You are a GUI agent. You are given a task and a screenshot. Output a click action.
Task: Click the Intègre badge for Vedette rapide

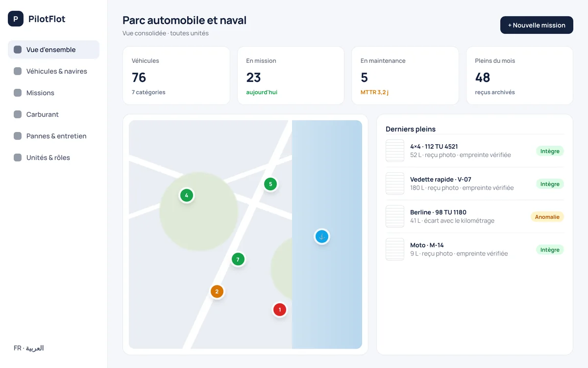coord(550,184)
